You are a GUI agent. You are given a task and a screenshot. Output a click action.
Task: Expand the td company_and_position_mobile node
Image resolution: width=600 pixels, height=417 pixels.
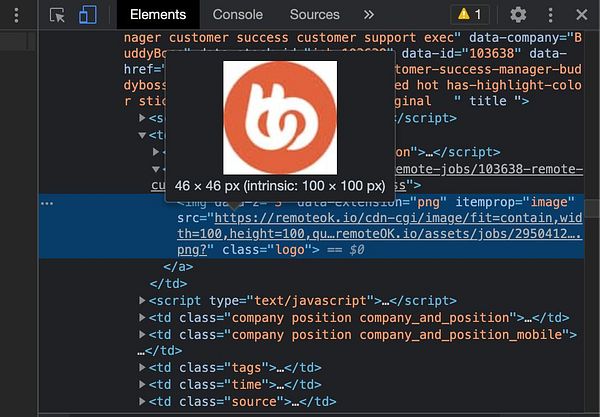tap(142, 334)
